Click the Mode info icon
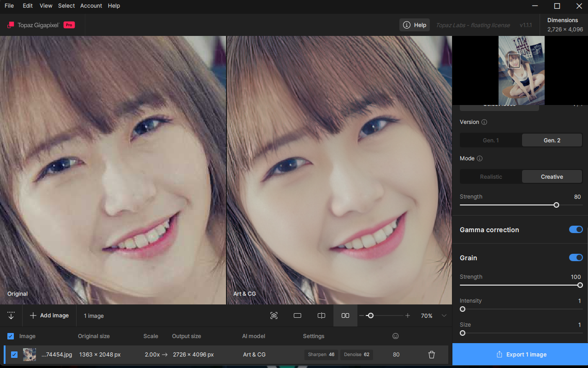This screenshot has width=588, height=368. (x=480, y=158)
